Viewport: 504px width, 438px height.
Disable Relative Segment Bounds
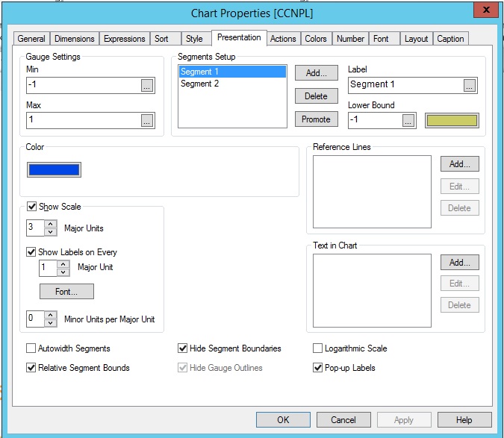click(31, 368)
